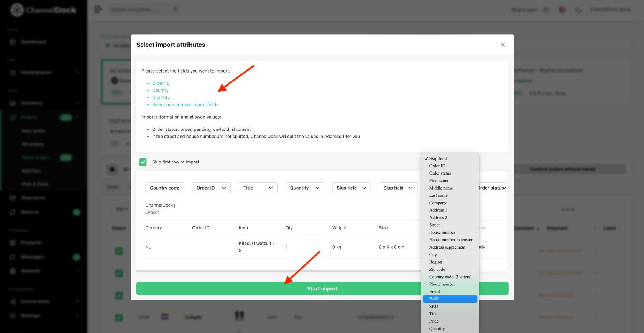Click the Marketplaces cart icon in sidebar
This screenshot has height=333, width=644.
[13, 73]
